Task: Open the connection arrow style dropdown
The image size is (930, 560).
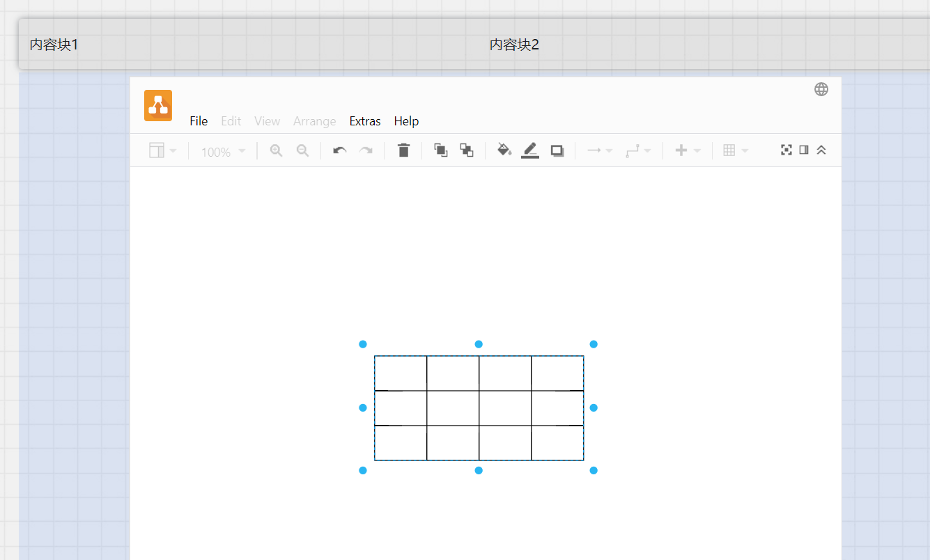Action: 599,150
